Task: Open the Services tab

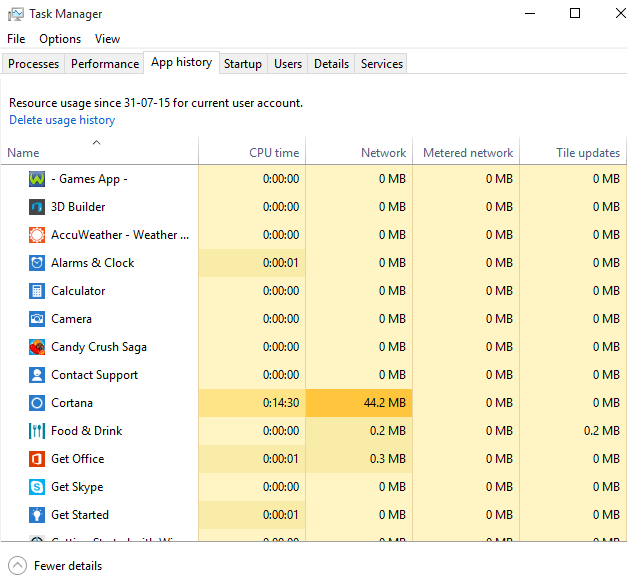Action: [x=381, y=64]
